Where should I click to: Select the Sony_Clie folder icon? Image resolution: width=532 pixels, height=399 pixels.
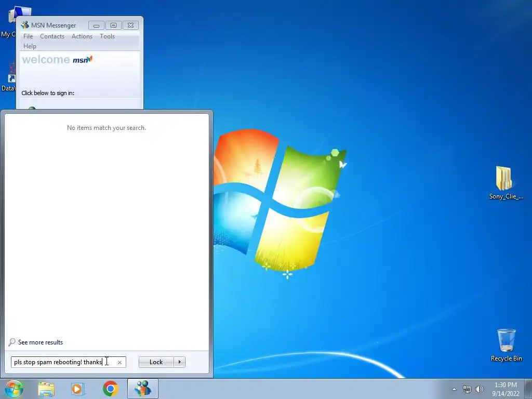[506, 182]
